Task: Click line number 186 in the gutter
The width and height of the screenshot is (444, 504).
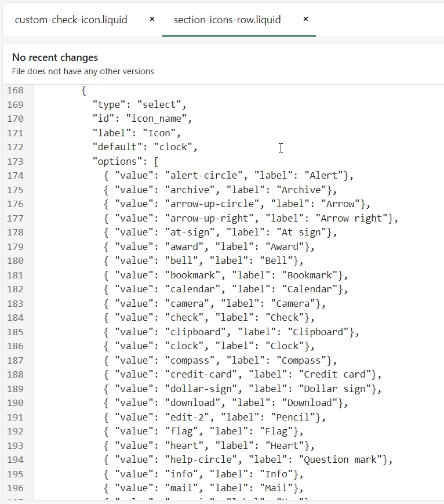Action: pyautogui.click(x=15, y=346)
